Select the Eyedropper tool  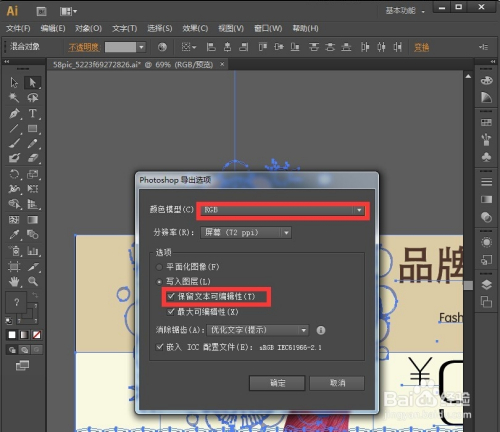[x=14, y=235]
